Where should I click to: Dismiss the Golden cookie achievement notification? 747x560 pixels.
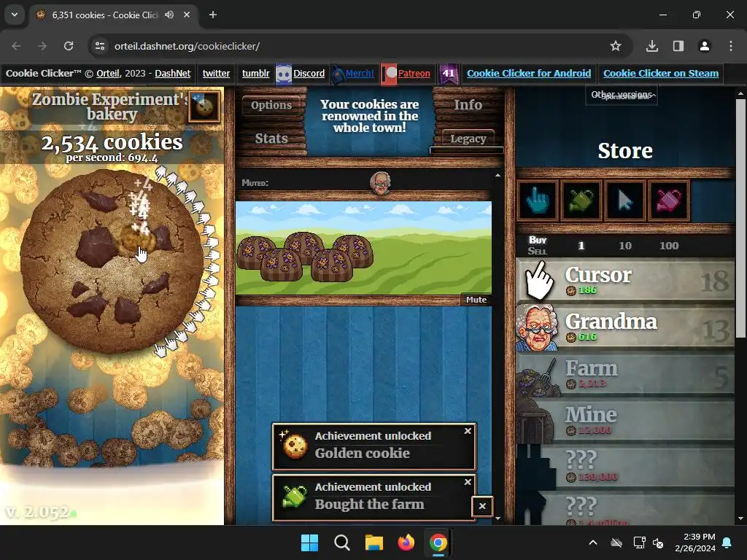[x=468, y=430]
